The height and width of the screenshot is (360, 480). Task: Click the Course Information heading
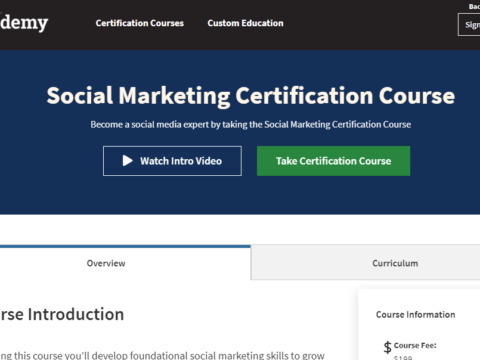(x=415, y=315)
